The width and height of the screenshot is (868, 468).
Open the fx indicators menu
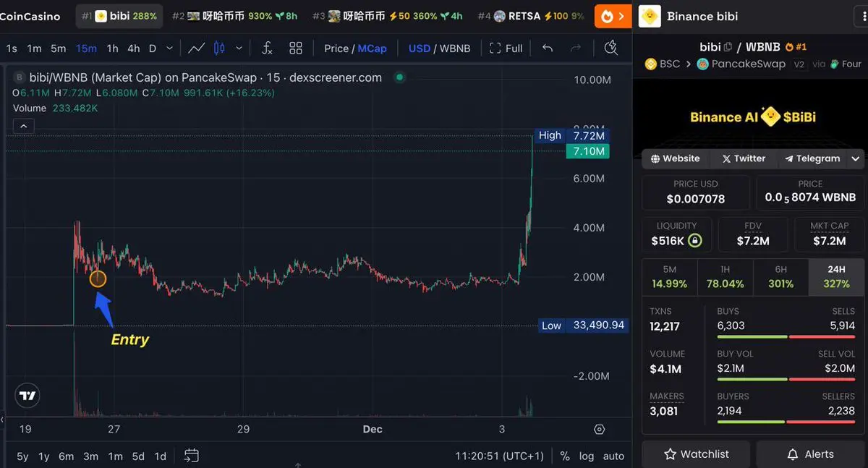coord(267,48)
